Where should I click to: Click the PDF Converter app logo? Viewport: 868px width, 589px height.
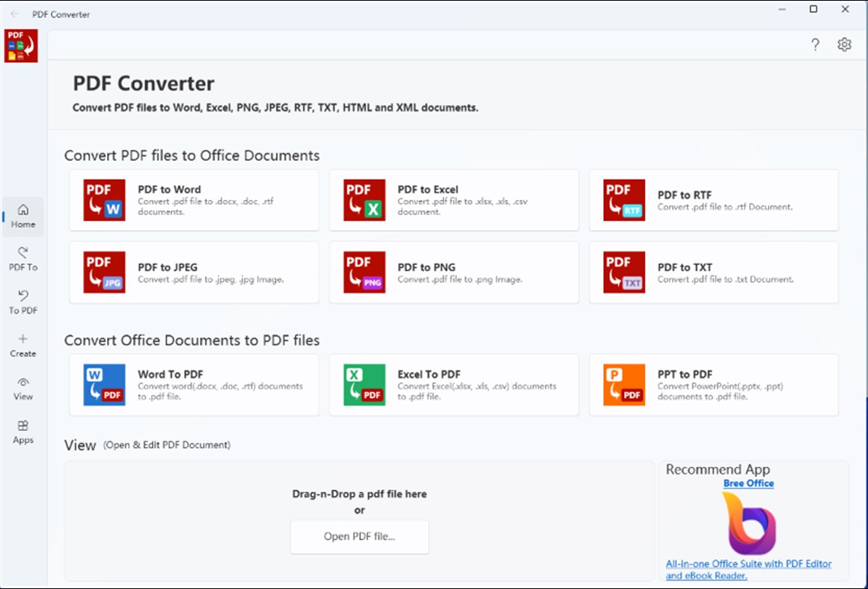pyautogui.click(x=21, y=45)
